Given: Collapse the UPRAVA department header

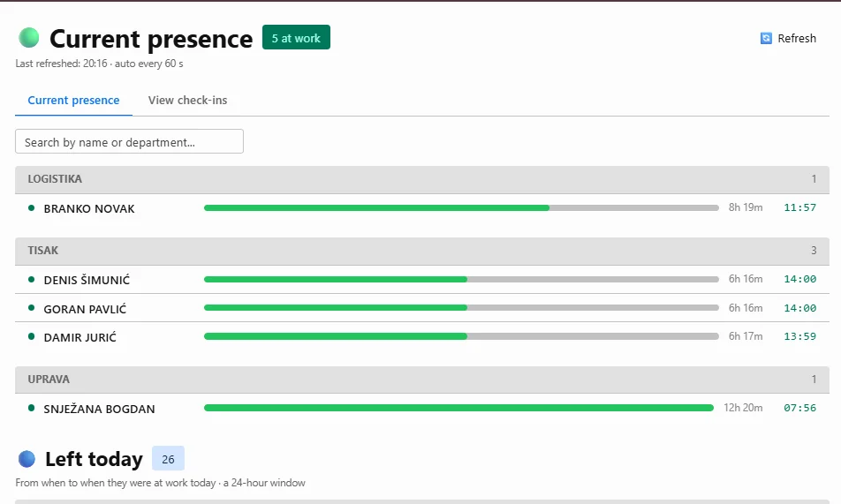Looking at the screenshot, I should pos(422,380).
